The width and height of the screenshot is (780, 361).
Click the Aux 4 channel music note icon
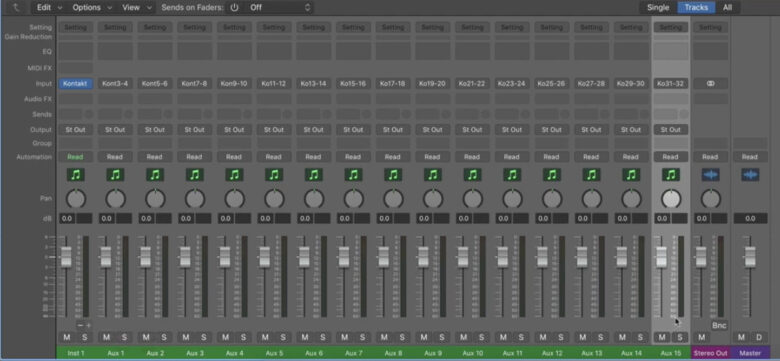pyautogui.click(x=234, y=175)
